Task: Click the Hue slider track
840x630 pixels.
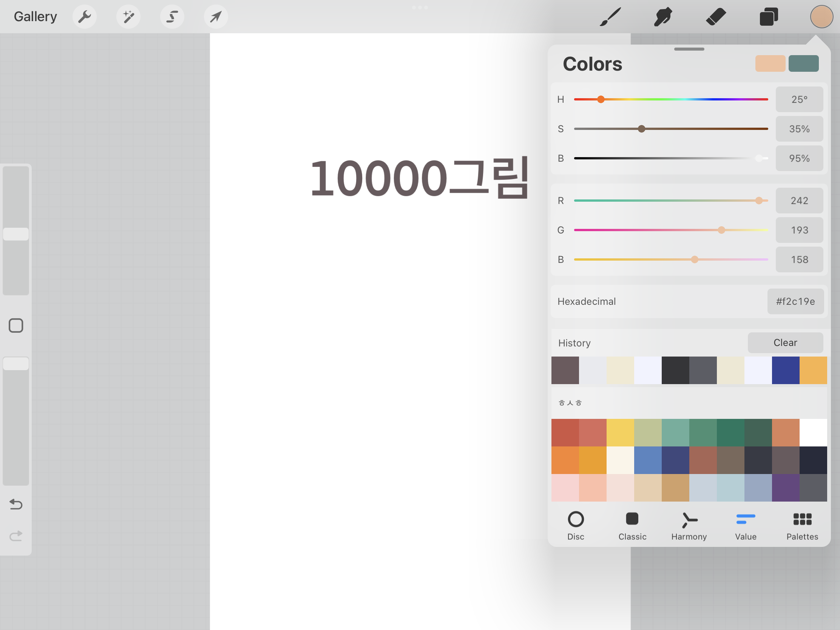Action: tap(671, 99)
